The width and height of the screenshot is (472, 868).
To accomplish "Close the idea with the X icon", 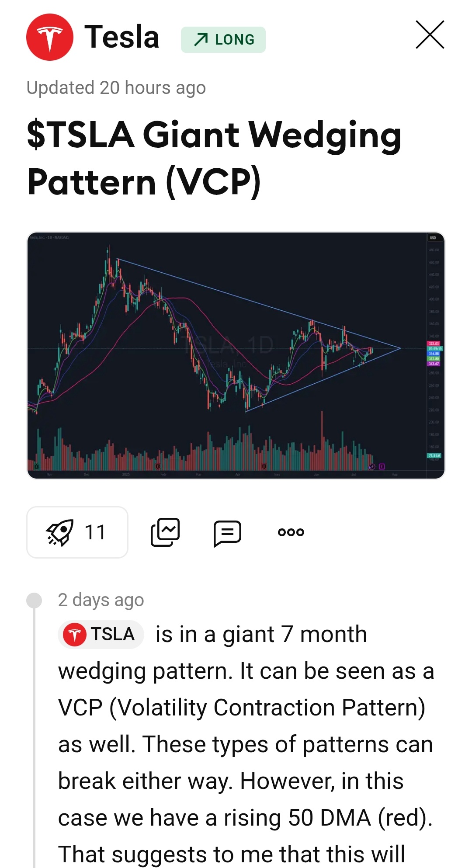I will (x=430, y=35).
